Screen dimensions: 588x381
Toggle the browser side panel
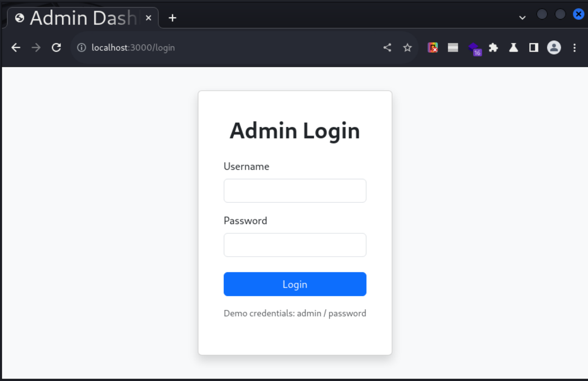[x=534, y=48]
